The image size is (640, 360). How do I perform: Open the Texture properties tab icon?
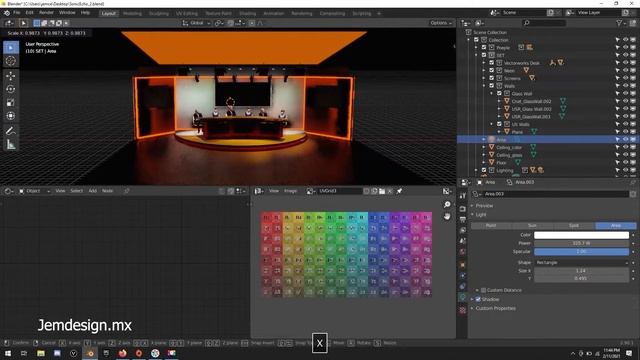pyautogui.click(x=462, y=310)
